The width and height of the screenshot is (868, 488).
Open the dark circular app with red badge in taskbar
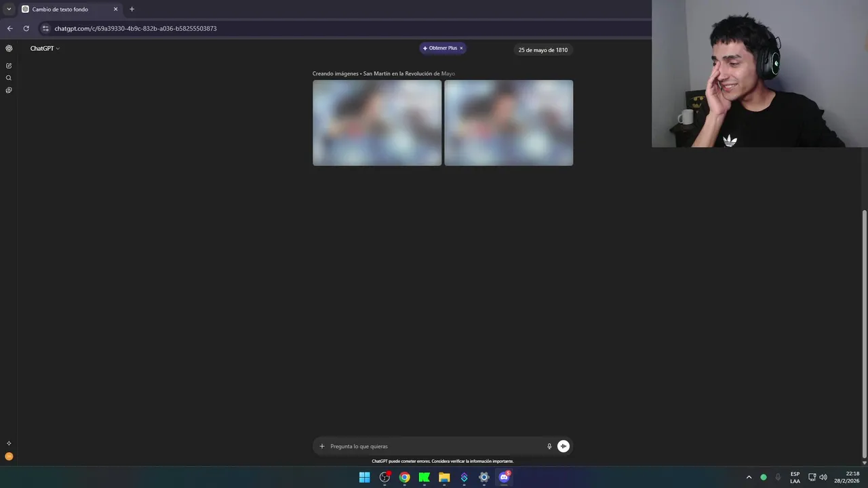(x=384, y=477)
